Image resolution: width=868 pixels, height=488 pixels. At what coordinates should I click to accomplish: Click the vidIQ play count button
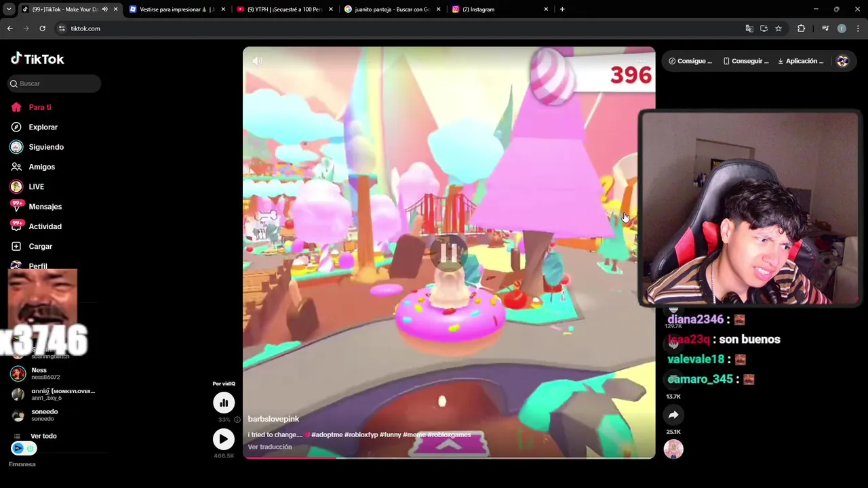pos(224,439)
